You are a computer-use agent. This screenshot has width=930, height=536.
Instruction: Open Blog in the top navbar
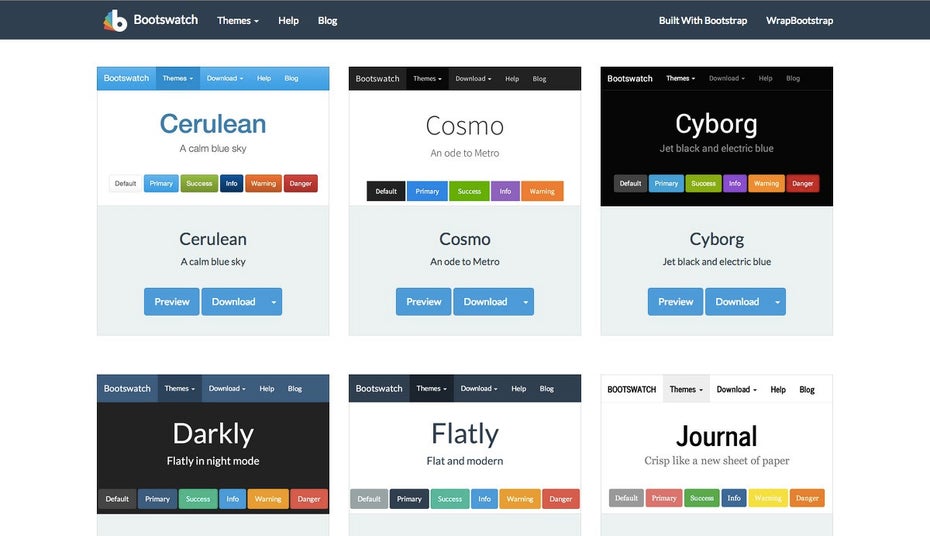click(327, 21)
